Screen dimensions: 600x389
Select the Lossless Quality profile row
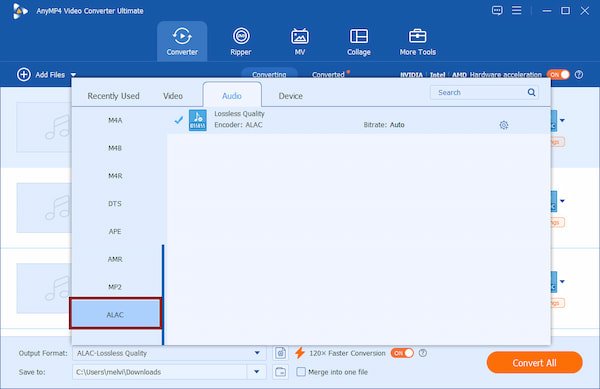pyautogui.click(x=359, y=120)
